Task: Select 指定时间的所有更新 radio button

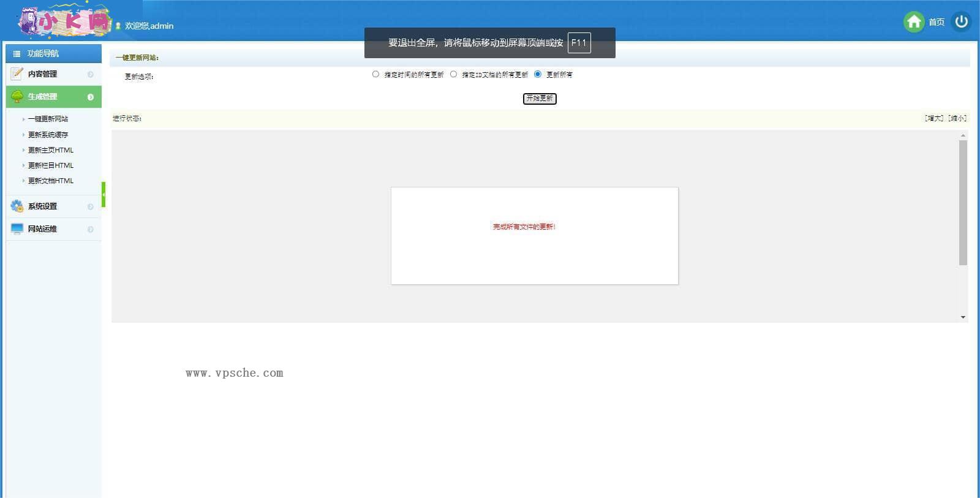Action: tap(375, 74)
